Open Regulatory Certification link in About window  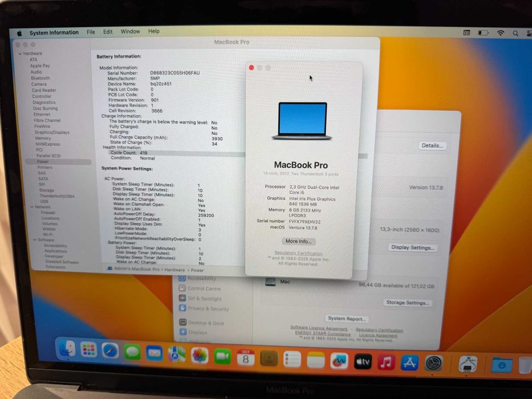click(x=298, y=253)
